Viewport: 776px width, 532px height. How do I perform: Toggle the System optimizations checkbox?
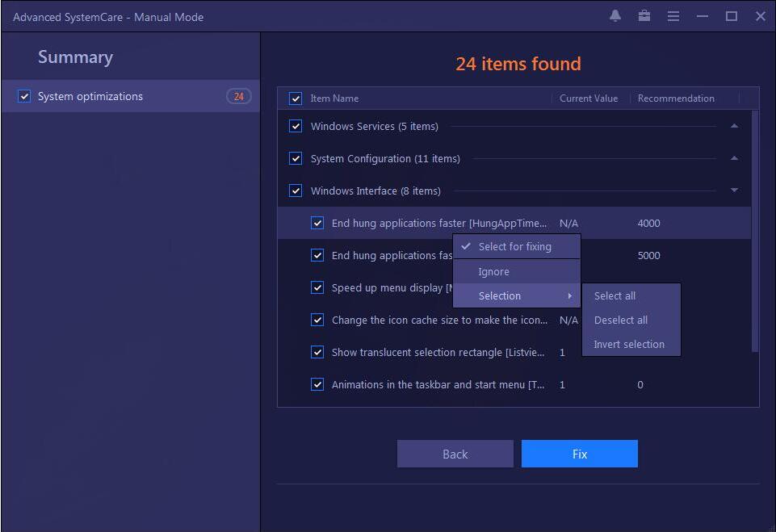click(23, 96)
